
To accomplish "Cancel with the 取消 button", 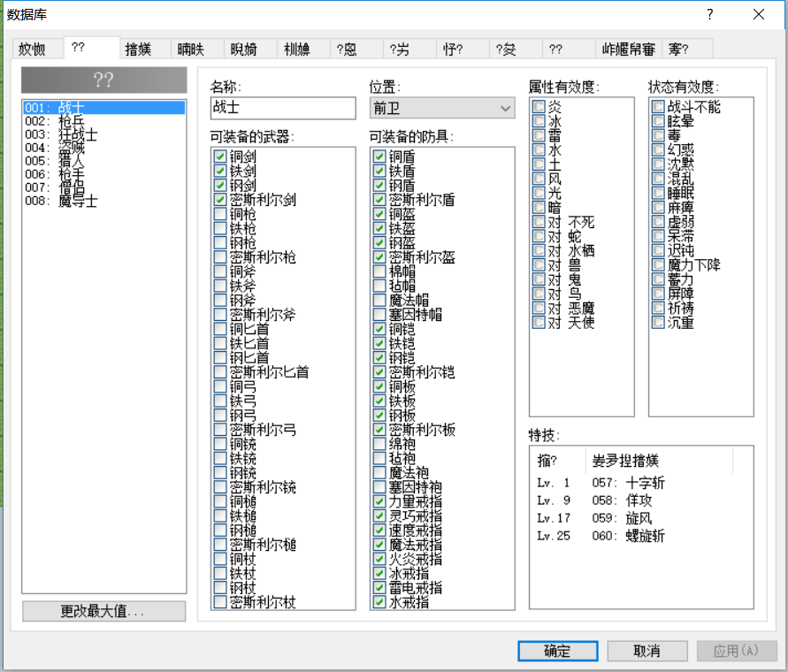I will 647,651.
